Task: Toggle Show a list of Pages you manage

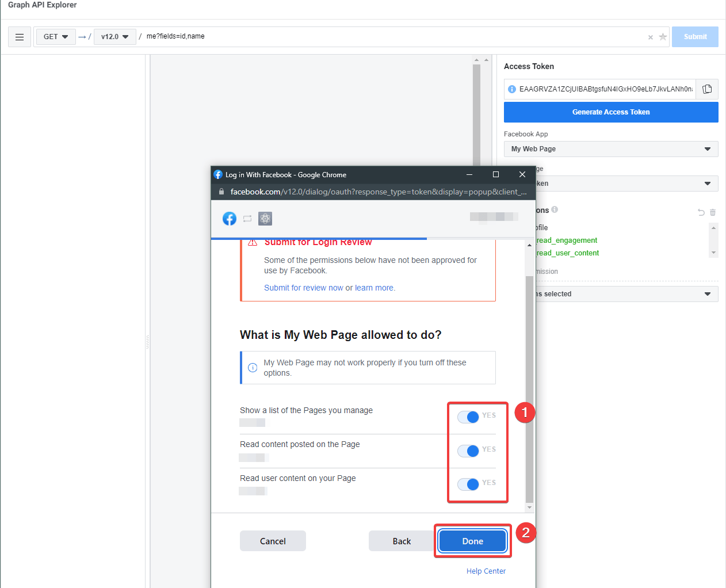Action: (468, 417)
